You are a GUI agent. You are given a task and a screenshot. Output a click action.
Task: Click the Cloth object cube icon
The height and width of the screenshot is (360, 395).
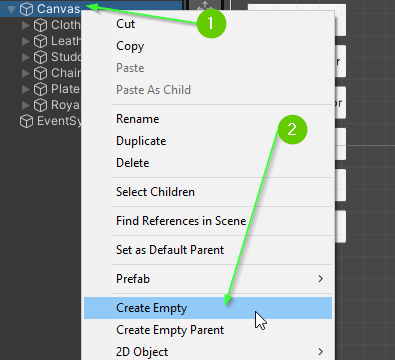coord(40,25)
